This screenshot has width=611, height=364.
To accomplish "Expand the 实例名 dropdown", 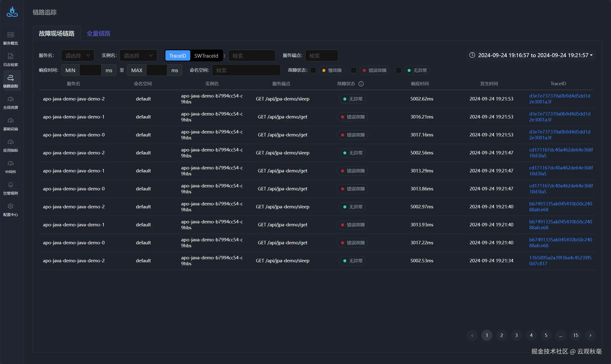I will 138,56.
